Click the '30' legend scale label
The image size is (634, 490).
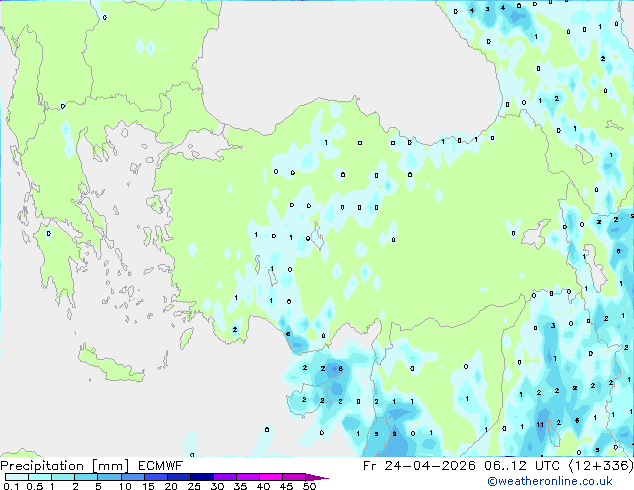pos(217,486)
